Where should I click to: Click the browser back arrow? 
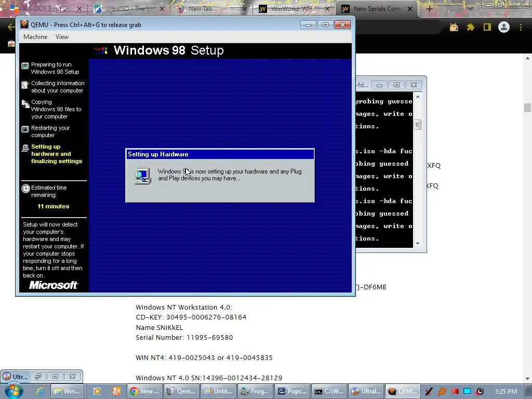click(x=11, y=27)
